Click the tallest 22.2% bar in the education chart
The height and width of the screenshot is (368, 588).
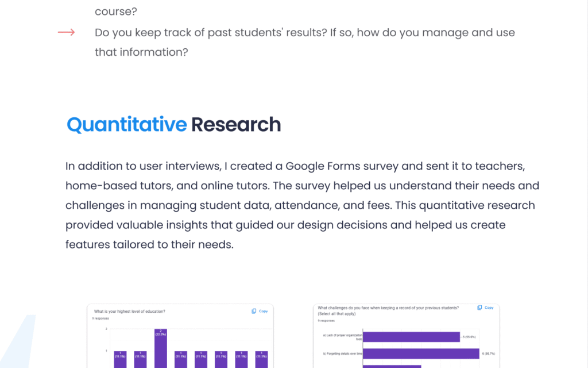pos(161,348)
